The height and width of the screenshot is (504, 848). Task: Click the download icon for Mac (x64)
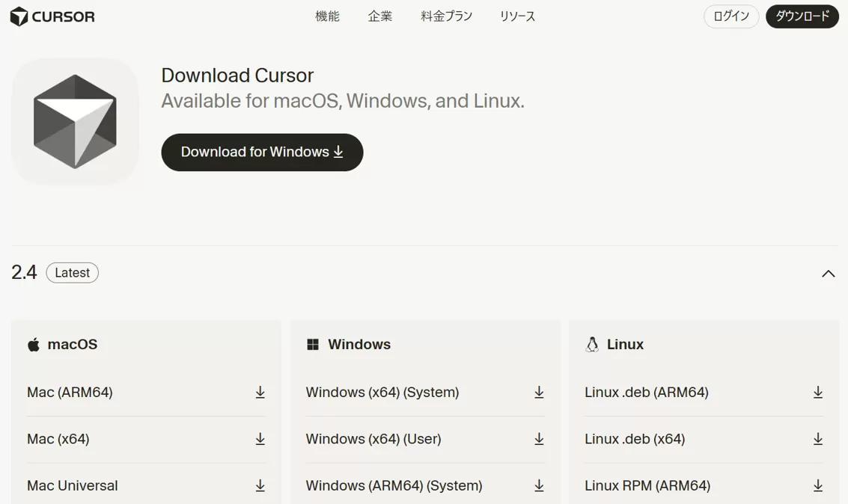[x=260, y=439]
